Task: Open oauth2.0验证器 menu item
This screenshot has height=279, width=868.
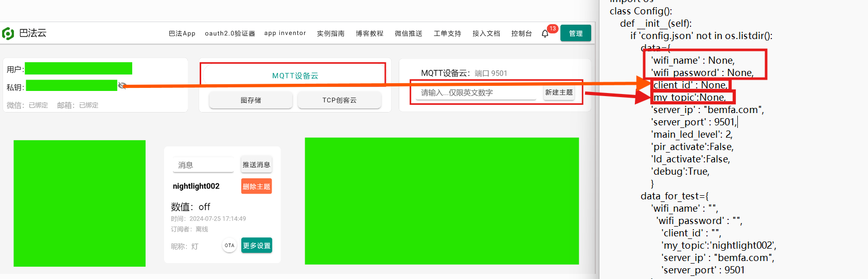Action: [x=230, y=33]
